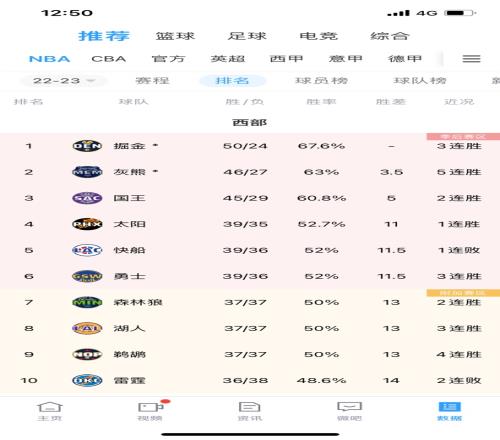Tap the Sacramento Kings team logo

point(87,198)
